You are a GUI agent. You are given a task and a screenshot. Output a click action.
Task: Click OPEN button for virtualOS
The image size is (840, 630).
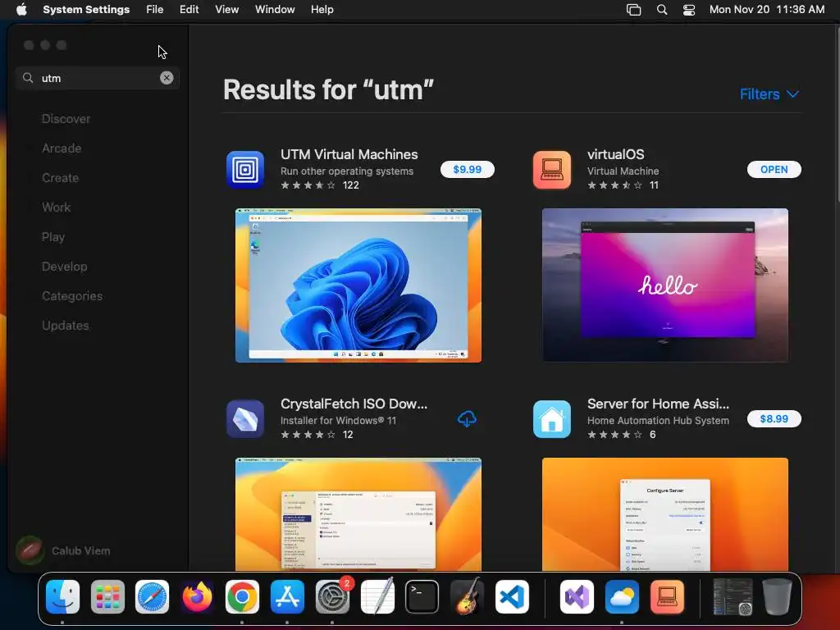774,169
